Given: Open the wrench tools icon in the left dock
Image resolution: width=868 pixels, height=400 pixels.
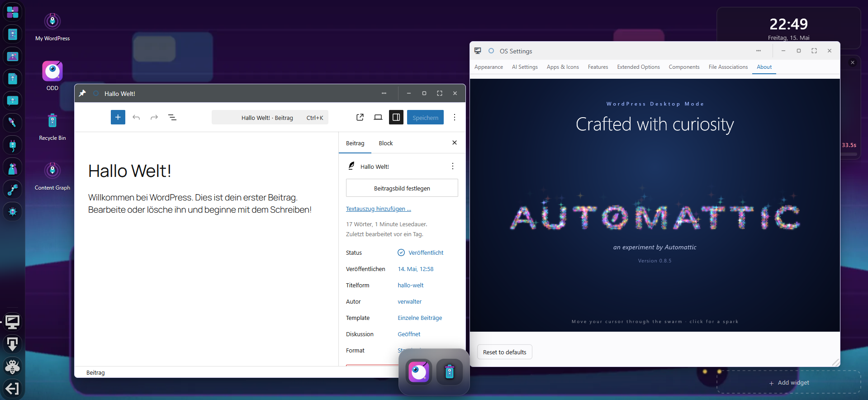Looking at the screenshot, I should click(x=13, y=189).
